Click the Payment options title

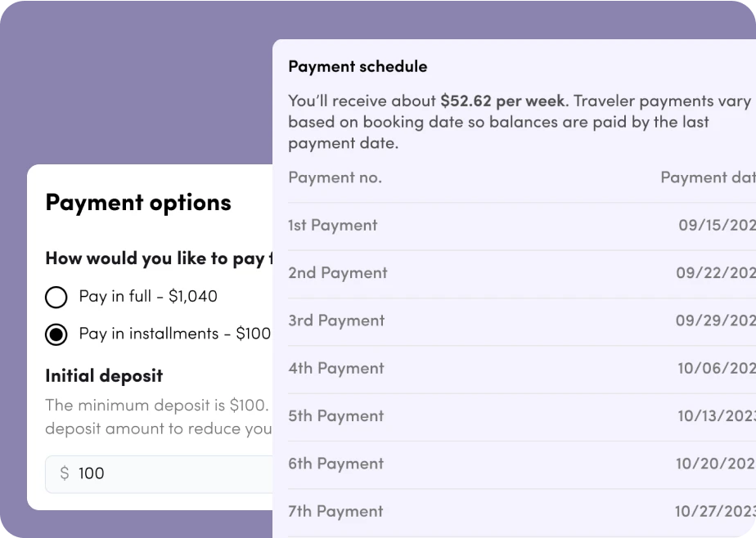click(138, 202)
